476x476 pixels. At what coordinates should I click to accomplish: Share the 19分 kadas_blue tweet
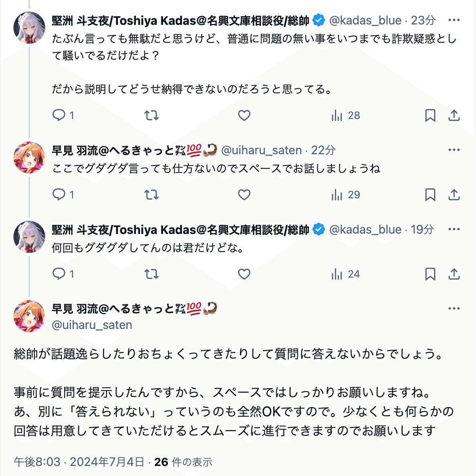(454, 274)
